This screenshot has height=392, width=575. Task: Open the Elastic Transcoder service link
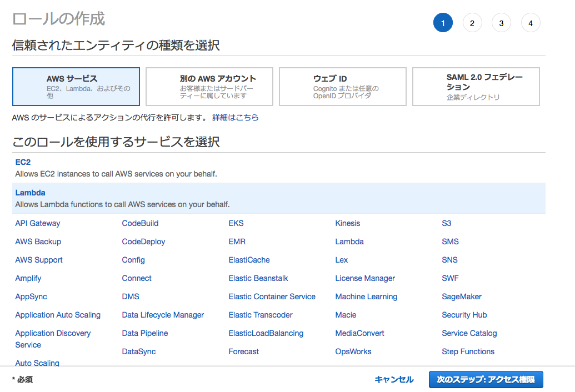click(x=261, y=315)
